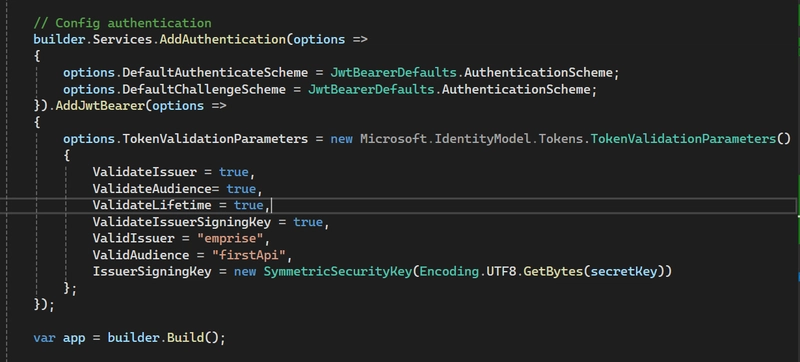Click "Services" in builder.Services
The width and height of the screenshot is (800, 362).
(122, 39)
